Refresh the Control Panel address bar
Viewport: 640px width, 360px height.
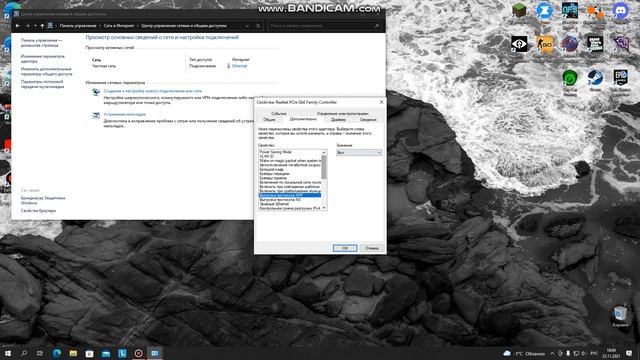pyautogui.click(x=258, y=26)
